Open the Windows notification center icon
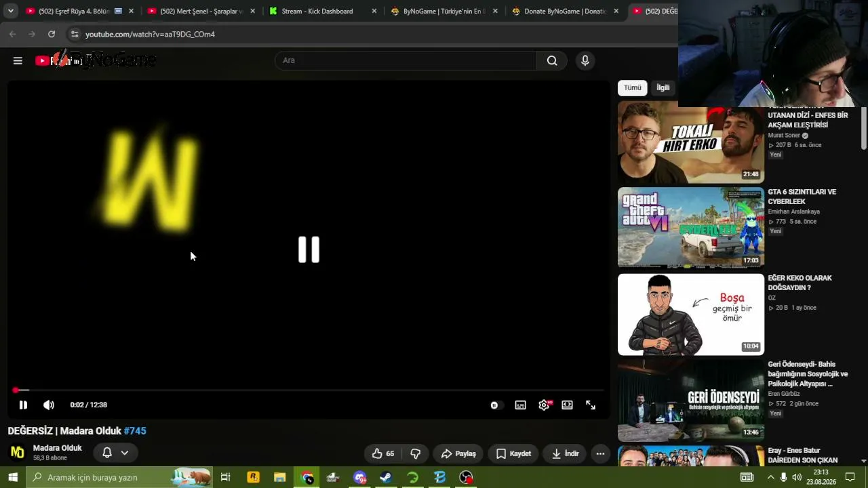The image size is (868, 488). point(850,477)
